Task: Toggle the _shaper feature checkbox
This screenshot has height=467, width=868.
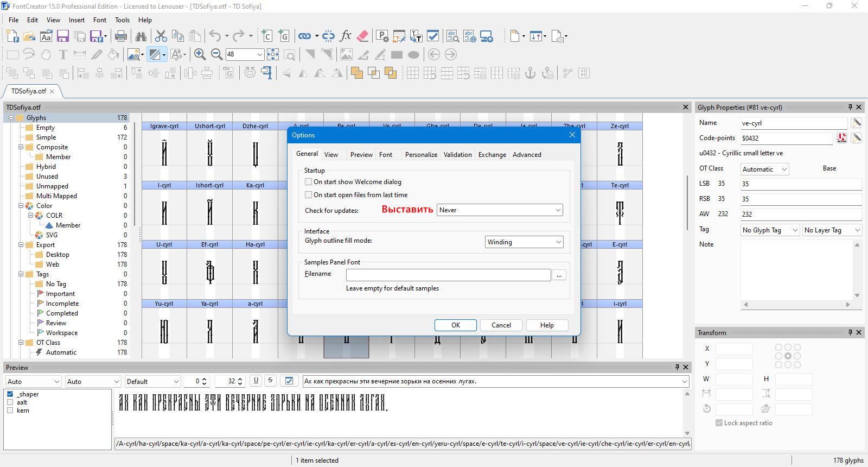Action: point(10,394)
